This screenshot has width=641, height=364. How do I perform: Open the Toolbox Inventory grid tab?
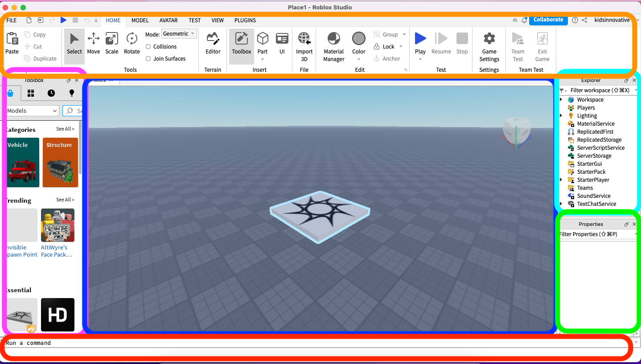coord(31,93)
